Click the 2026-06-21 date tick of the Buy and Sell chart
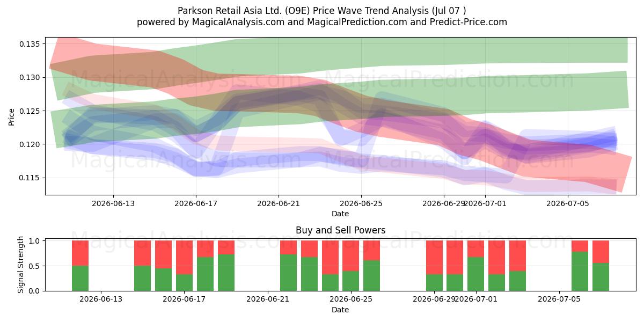This screenshot has width=644, height=322. coord(268,300)
